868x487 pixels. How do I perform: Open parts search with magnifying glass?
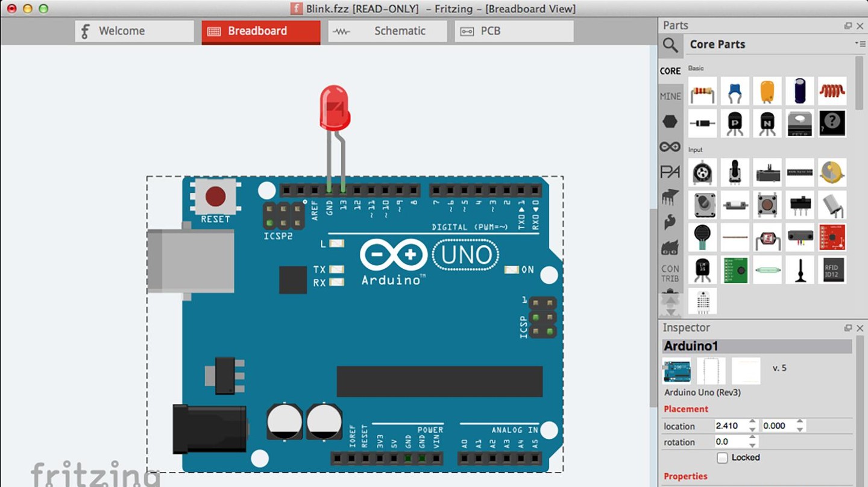pyautogui.click(x=670, y=45)
